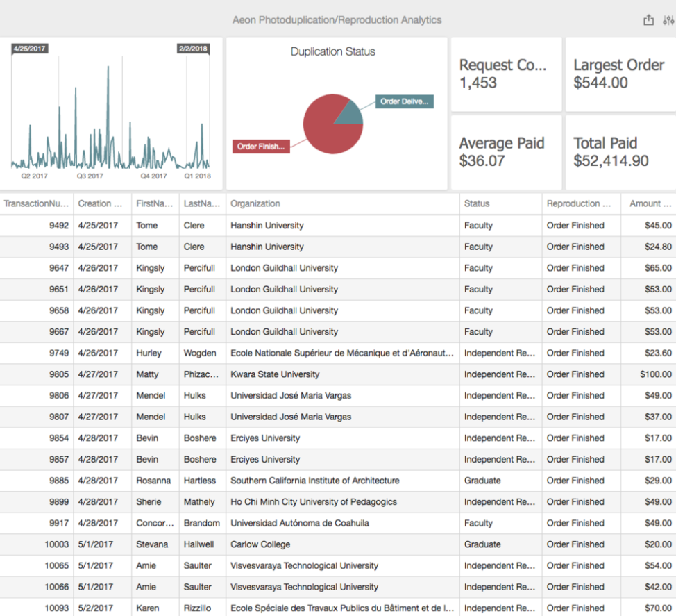Click the 2/2/2018 end date handle
The height and width of the screenshot is (616, 676).
click(194, 49)
